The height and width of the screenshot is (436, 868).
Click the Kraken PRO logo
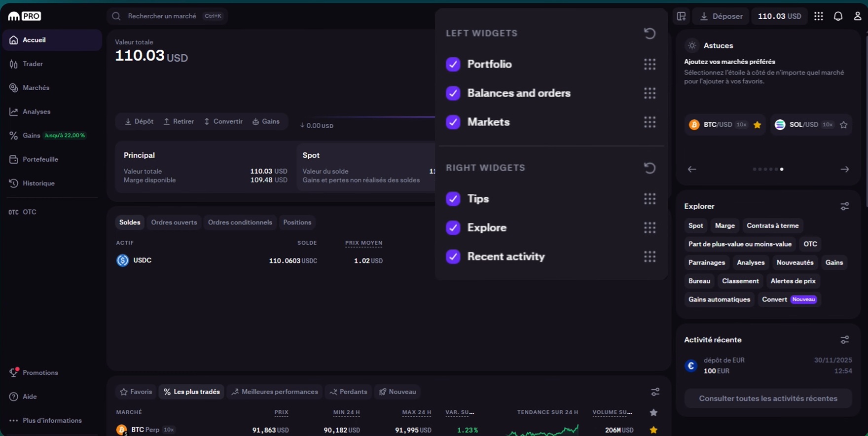(24, 16)
